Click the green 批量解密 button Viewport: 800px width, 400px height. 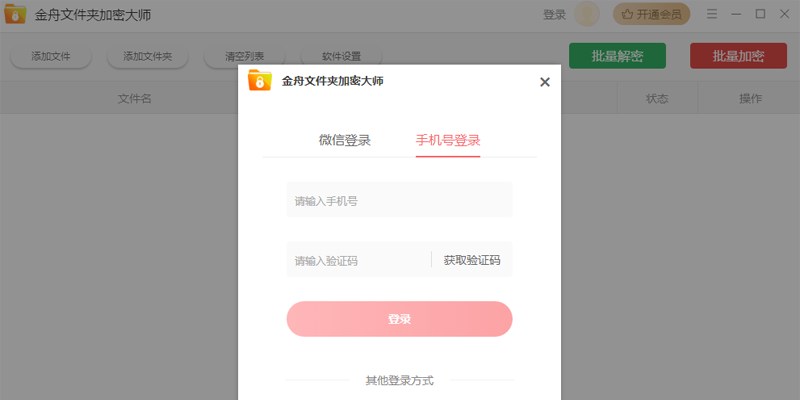pyautogui.click(x=617, y=56)
